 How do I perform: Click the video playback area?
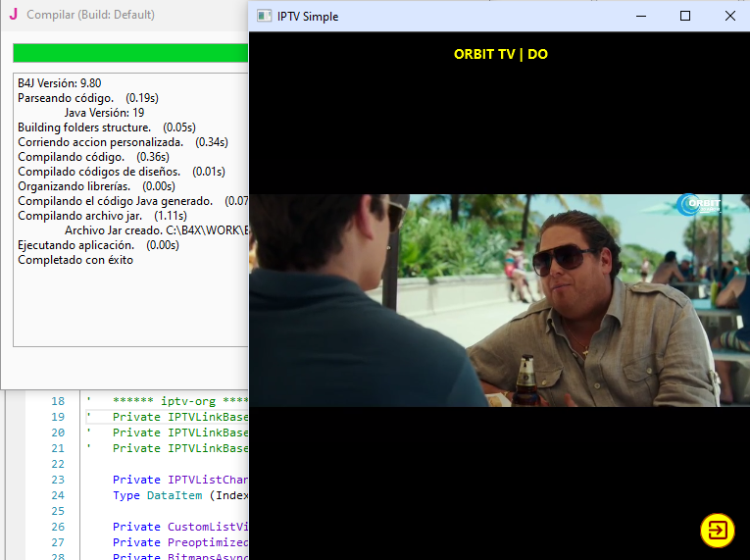pyautogui.click(x=499, y=300)
